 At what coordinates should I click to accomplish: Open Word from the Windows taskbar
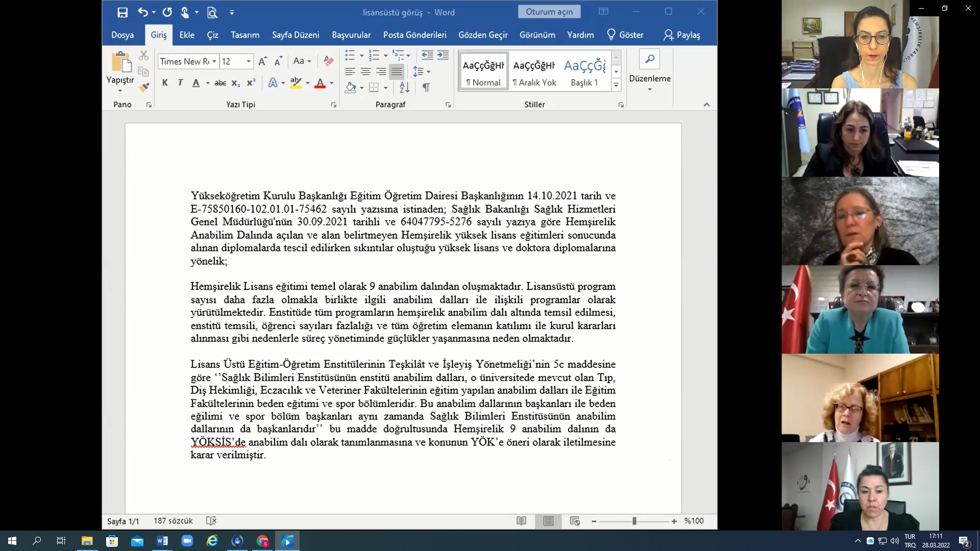[x=162, y=541]
